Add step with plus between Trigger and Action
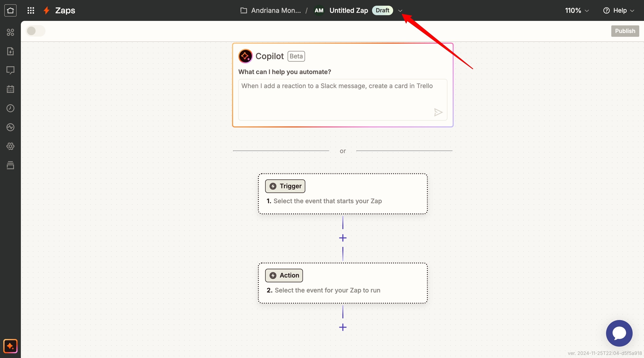 coord(342,238)
